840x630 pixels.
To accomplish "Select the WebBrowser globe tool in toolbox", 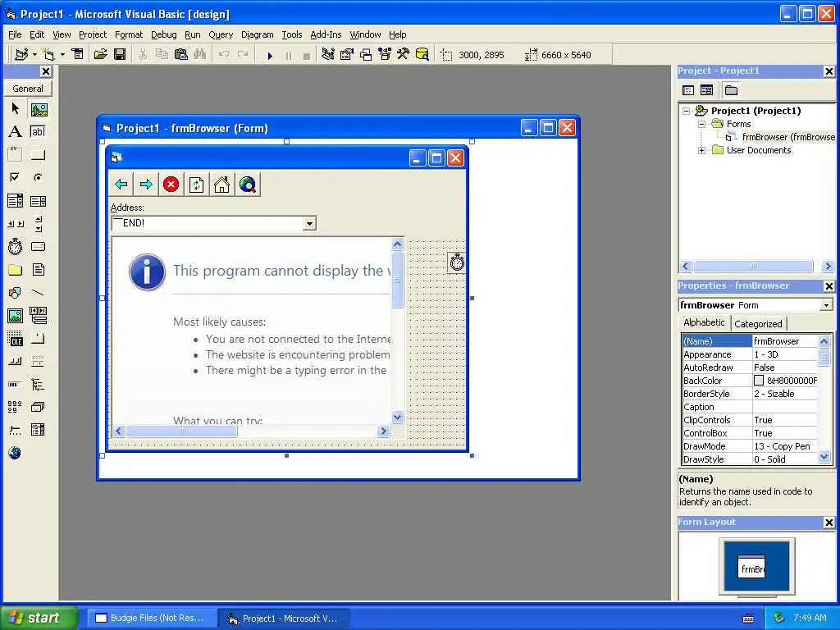I will click(15, 453).
